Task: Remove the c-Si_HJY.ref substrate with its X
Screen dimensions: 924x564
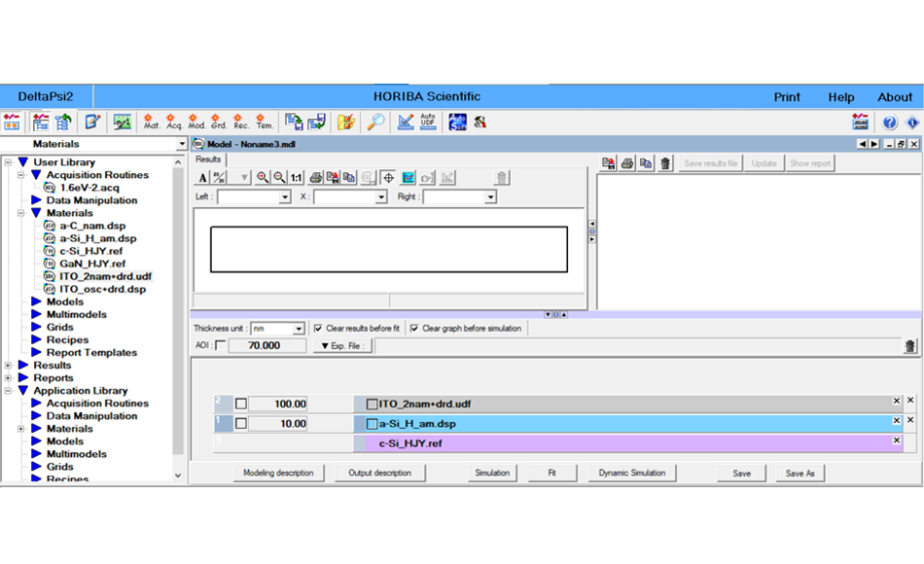Action: (897, 441)
